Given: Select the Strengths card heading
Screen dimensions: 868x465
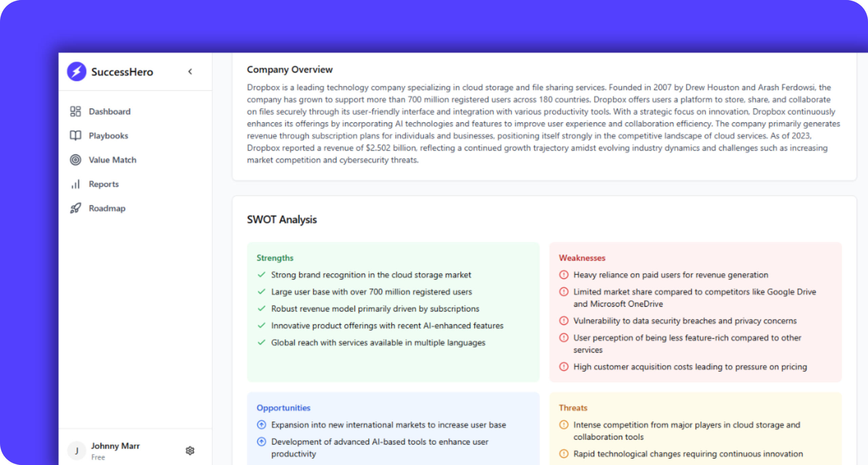Looking at the screenshot, I should pos(275,258).
